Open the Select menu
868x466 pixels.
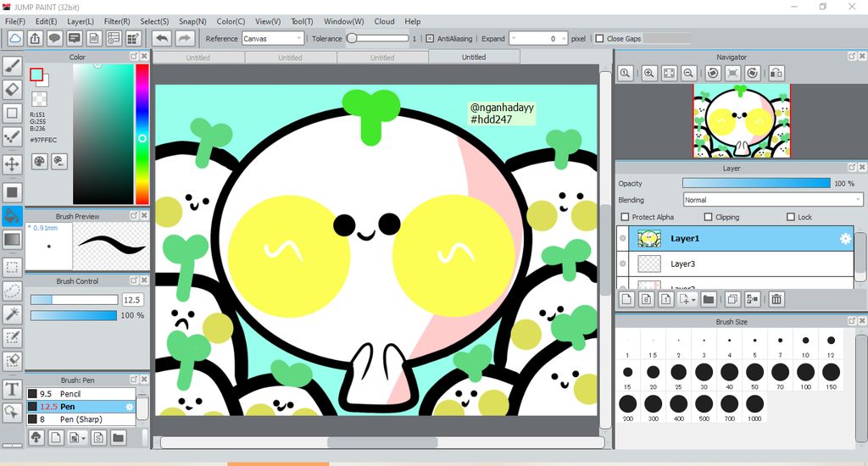(x=154, y=21)
